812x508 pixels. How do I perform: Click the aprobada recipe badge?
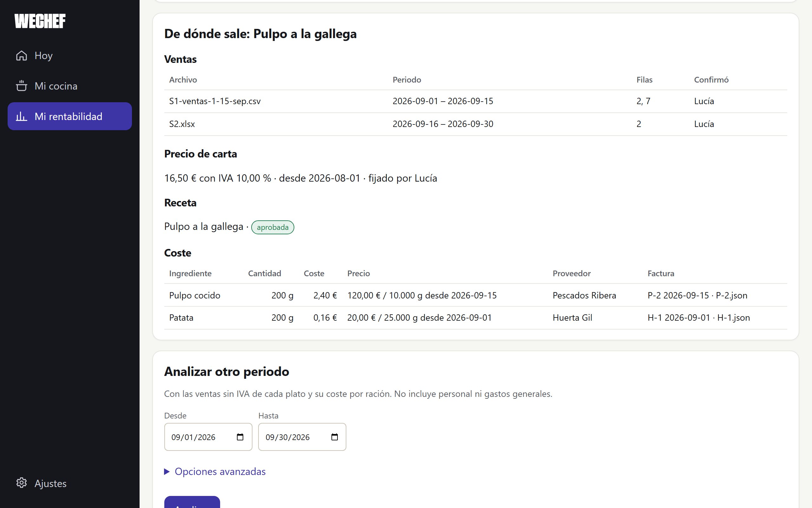[272, 227]
